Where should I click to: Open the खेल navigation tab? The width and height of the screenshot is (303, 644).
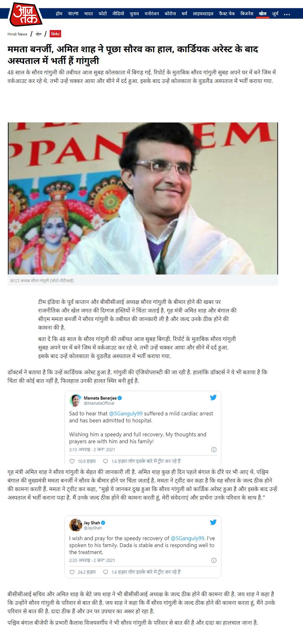[262, 14]
